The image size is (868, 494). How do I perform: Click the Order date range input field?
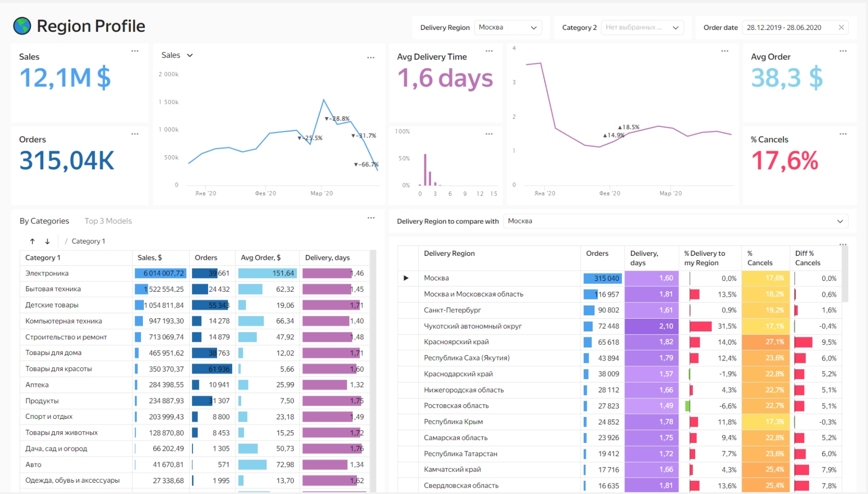pos(788,27)
